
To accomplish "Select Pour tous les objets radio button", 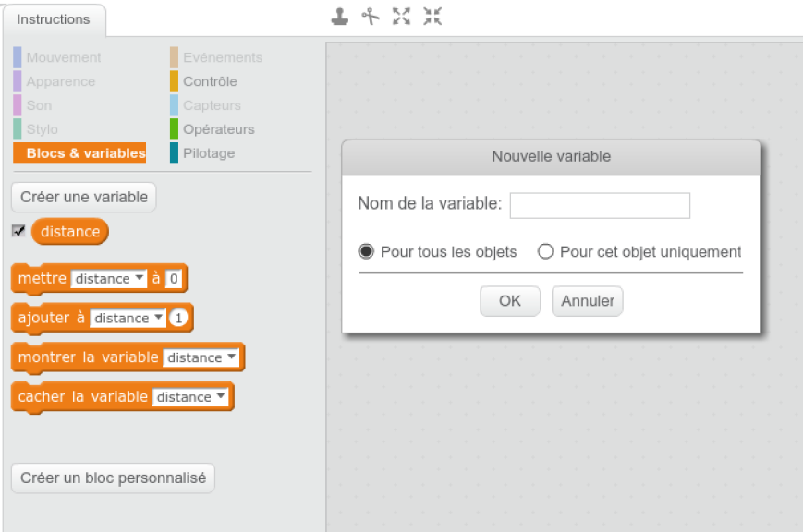I will pyautogui.click(x=366, y=251).
